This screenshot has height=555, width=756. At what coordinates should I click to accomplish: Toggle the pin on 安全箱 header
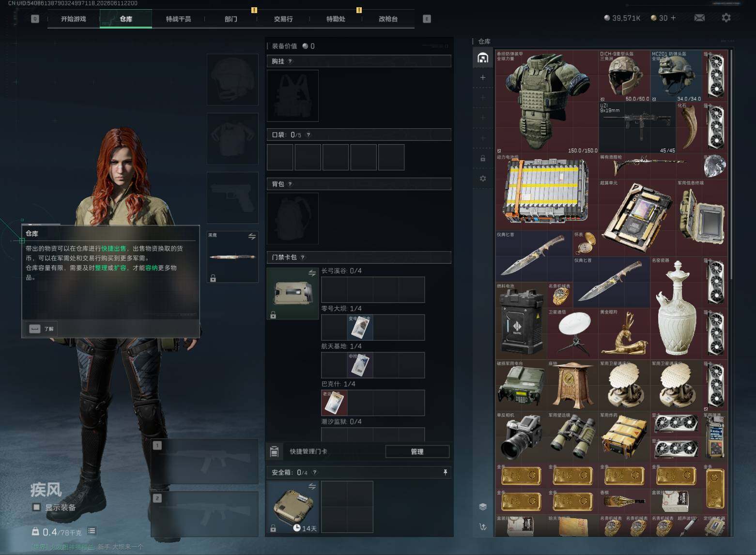point(445,472)
